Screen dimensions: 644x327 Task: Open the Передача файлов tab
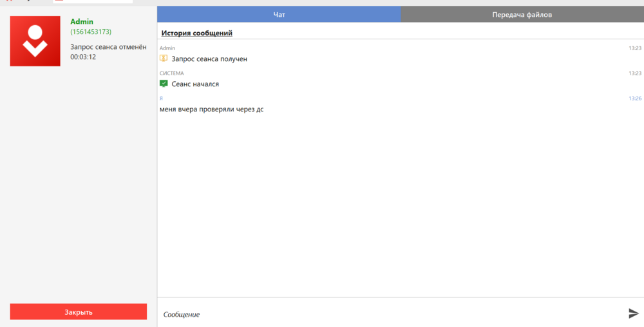(x=522, y=15)
